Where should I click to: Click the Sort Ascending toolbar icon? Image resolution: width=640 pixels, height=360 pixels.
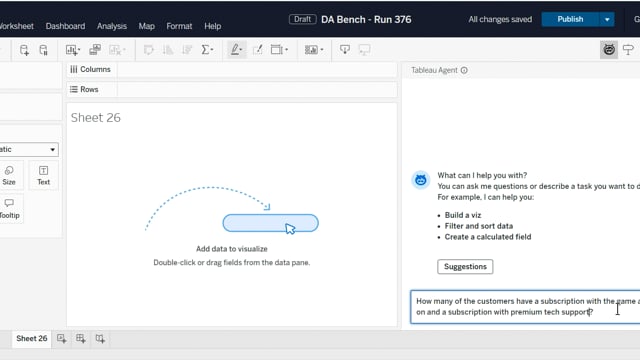point(168,50)
